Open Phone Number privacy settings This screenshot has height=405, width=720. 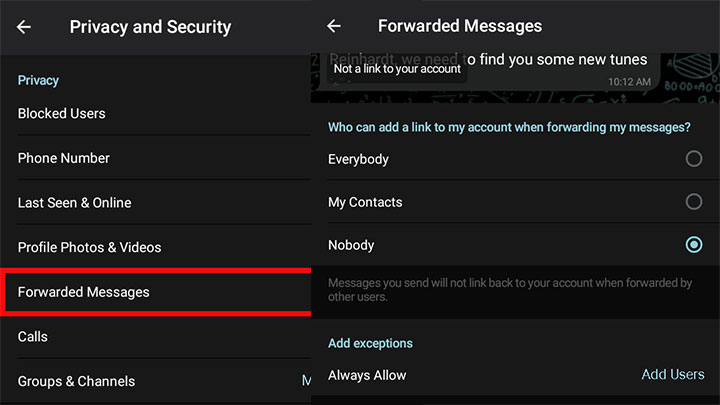coord(156,158)
